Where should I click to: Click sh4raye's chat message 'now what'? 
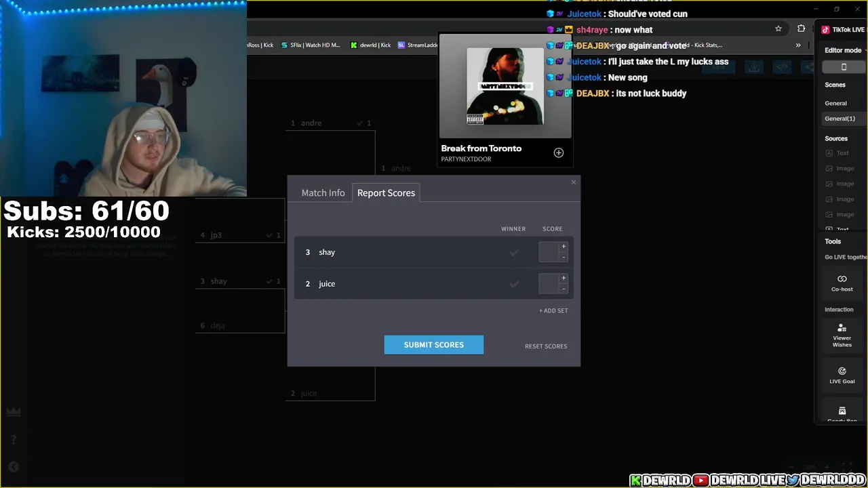coord(633,30)
